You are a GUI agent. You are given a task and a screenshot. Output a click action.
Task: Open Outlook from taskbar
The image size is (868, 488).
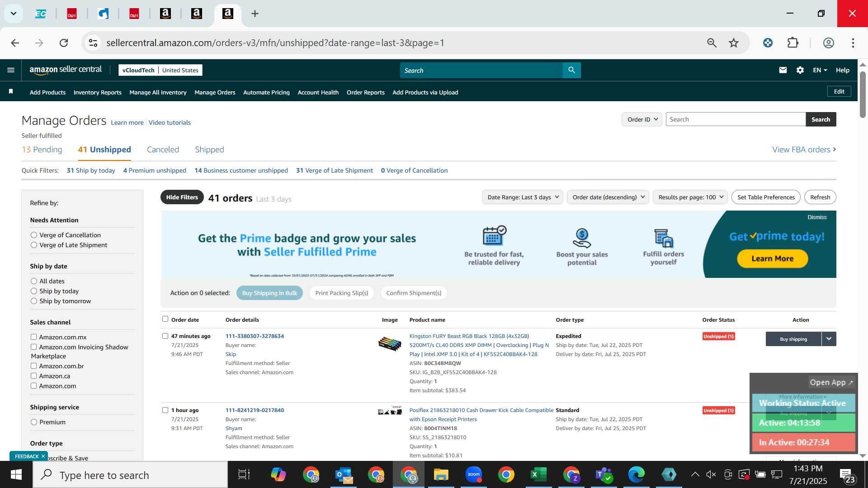tap(344, 475)
